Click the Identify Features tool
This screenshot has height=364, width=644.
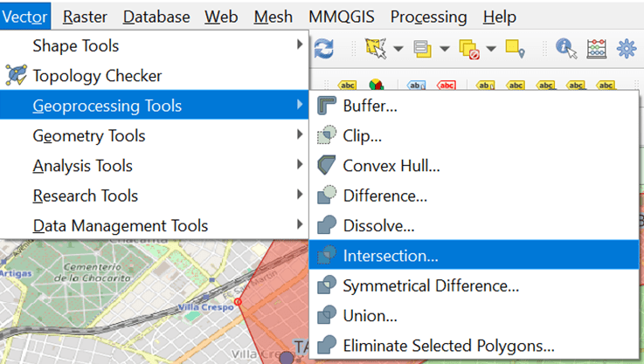[565, 48]
